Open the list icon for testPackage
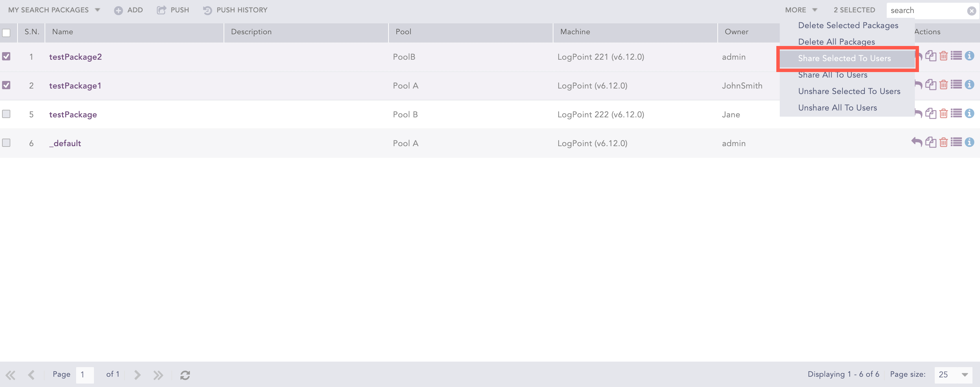Image resolution: width=980 pixels, height=387 pixels. tap(956, 114)
